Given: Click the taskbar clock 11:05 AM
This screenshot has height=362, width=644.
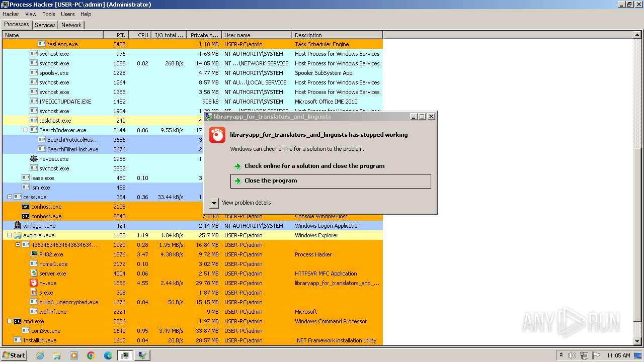Looking at the screenshot, I should (x=618, y=355).
